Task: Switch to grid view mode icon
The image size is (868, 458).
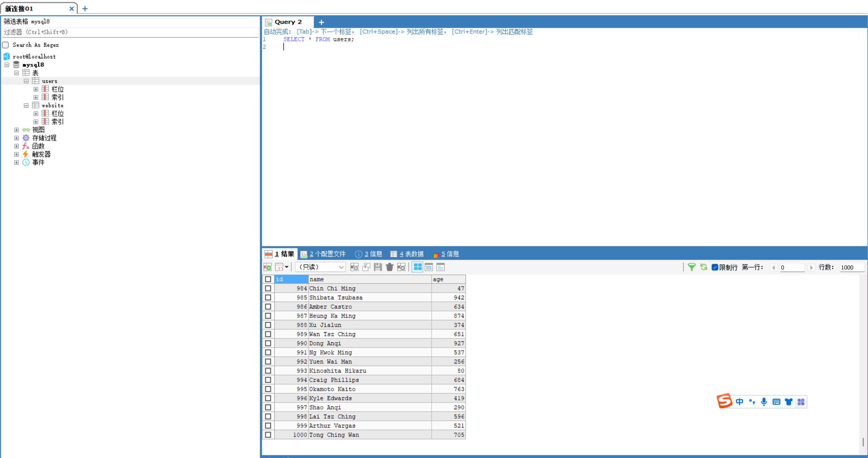Action: point(417,267)
